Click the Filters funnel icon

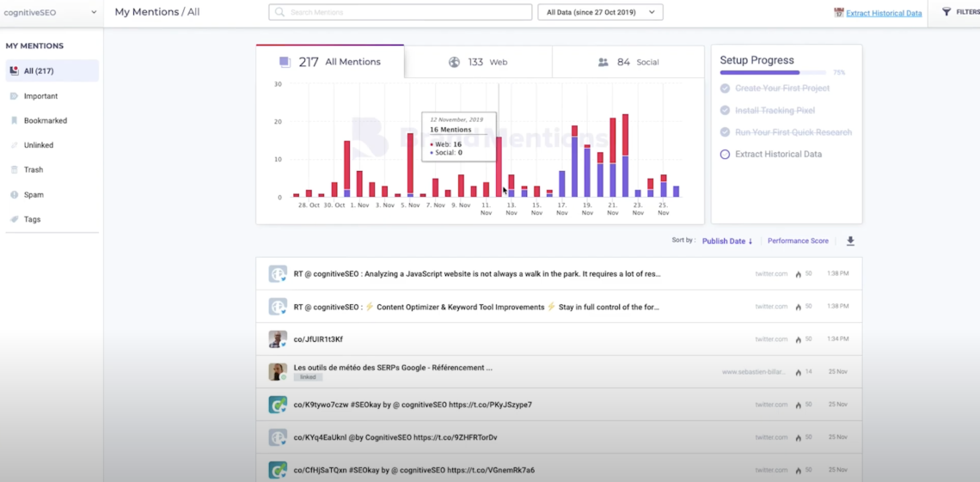tap(946, 12)
